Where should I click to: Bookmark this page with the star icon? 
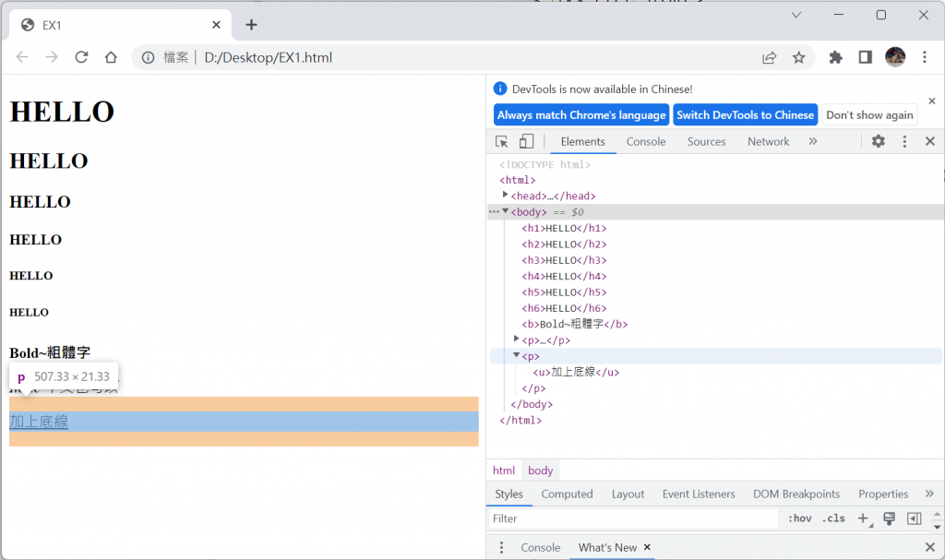798,57
